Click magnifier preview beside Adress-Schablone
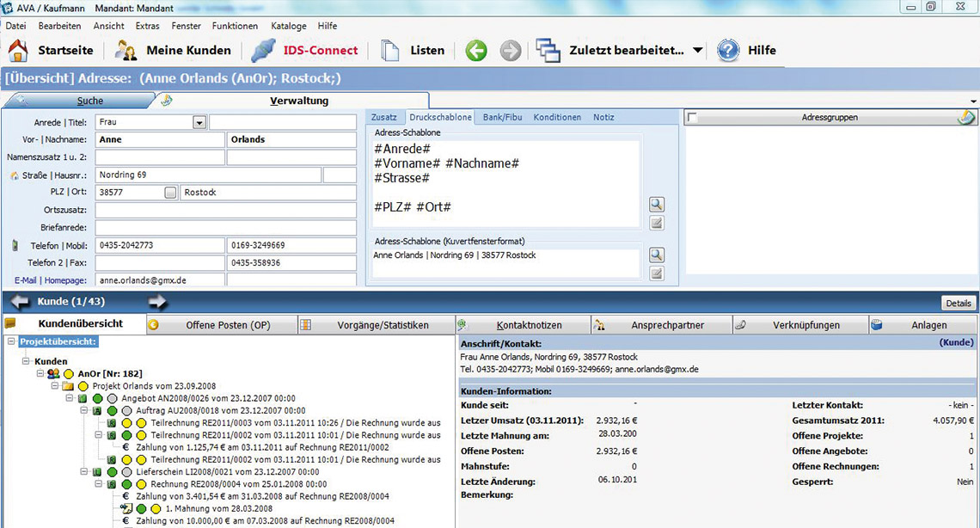This screenshot has height=528, width=980. pos(656,205)
